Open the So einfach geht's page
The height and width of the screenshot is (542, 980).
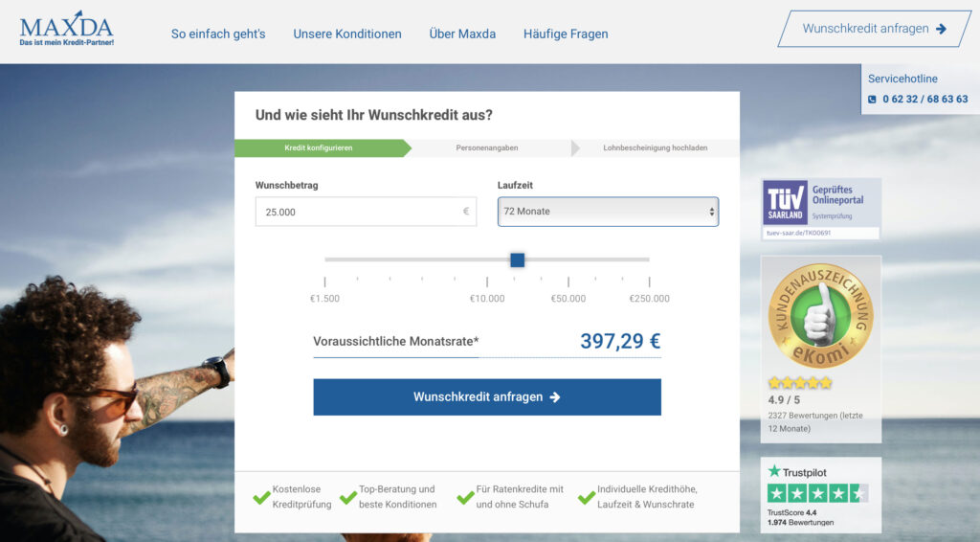(x=218, y=34)
